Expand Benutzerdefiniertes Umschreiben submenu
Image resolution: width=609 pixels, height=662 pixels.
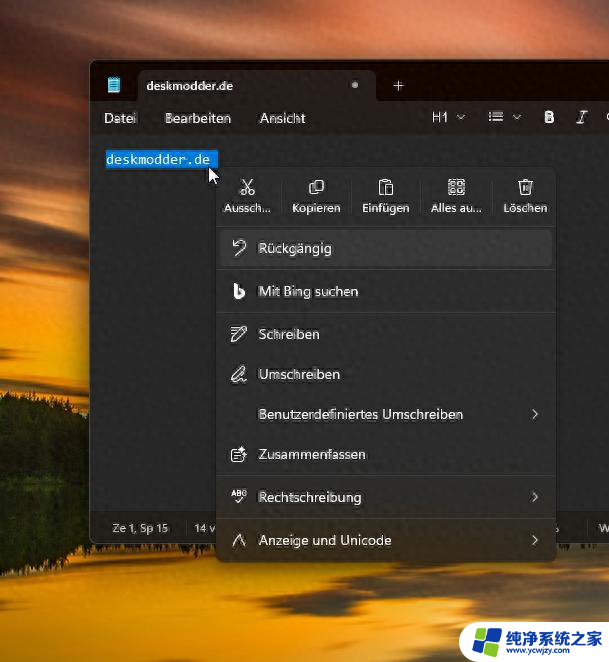[386, 415]
